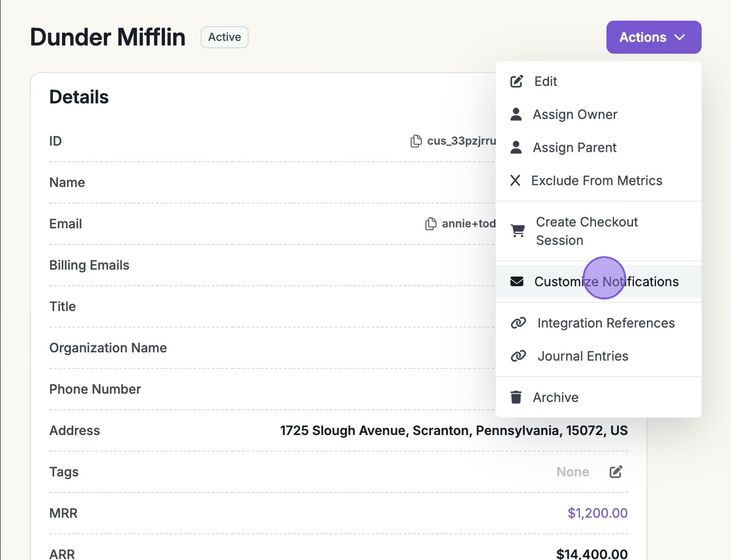Click the MRR value $1,200.00 link
Viewport: 731px width, 560px height.
598,513
